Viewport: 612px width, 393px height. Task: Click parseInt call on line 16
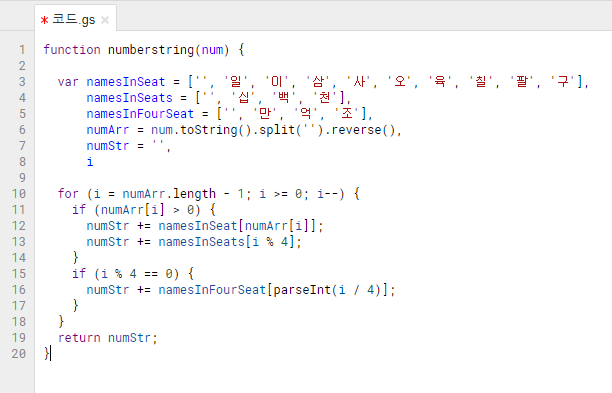pos(327,290)
